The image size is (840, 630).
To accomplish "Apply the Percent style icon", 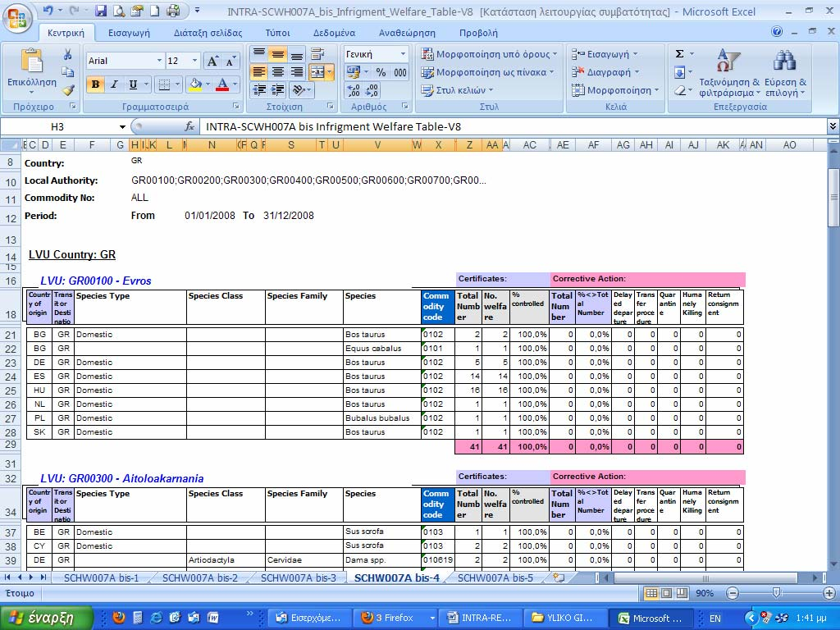I will click(x=381, y=72).
